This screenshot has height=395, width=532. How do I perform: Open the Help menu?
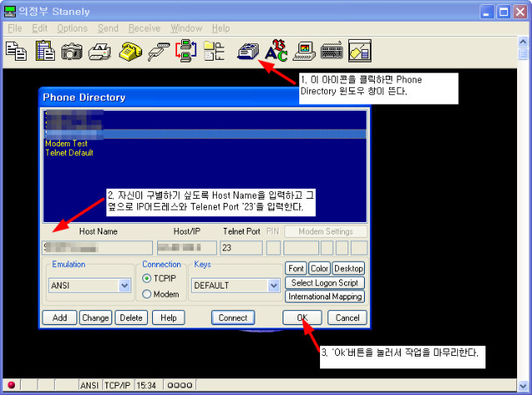coord(221,28)
